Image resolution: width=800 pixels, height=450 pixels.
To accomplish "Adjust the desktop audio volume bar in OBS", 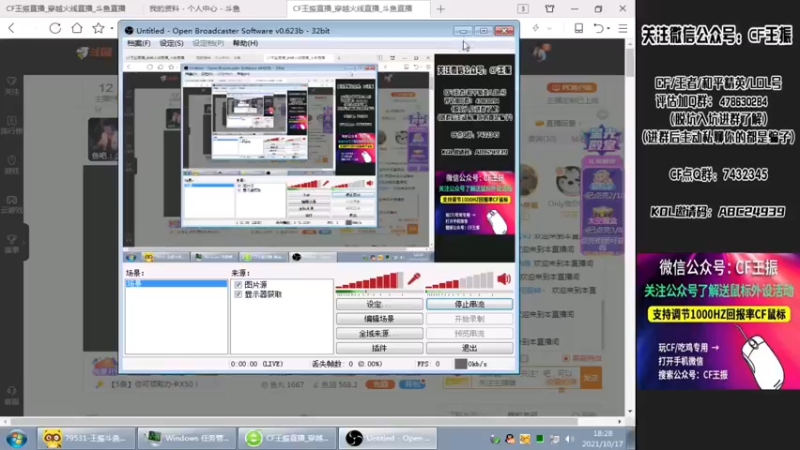I will 460,281.
